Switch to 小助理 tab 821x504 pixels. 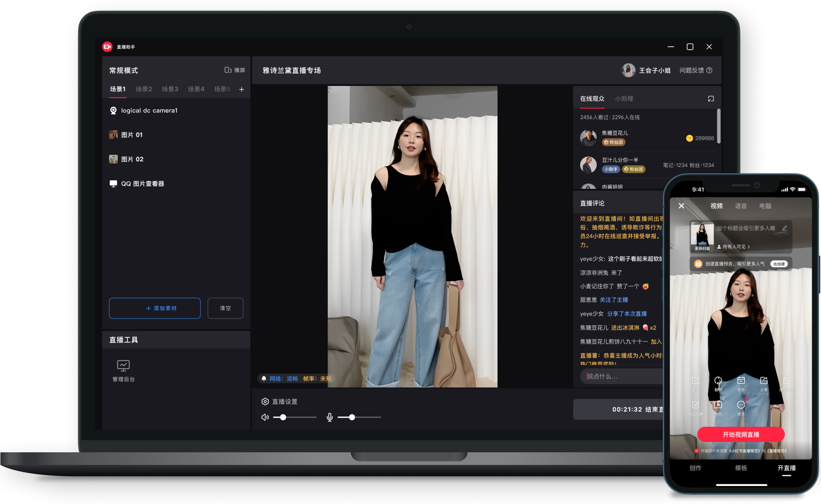pyautogui.click(x=624, y=99)
